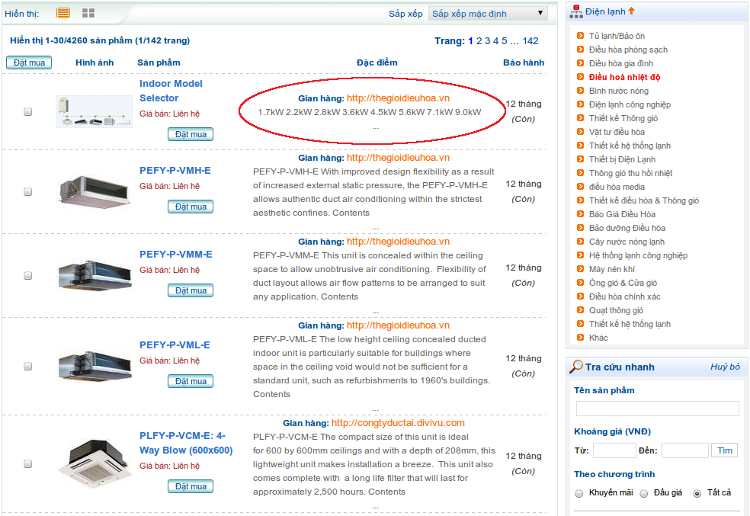This screenshot has height=516, width=750.
Task: Open the Sắp xếp mặc định sort dropdown
Action: tap(488, 13)
